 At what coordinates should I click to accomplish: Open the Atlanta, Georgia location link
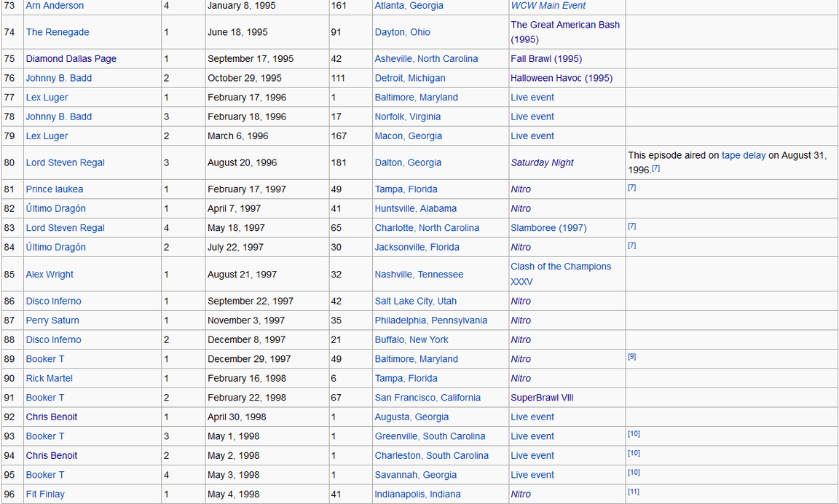click(409, 6)
